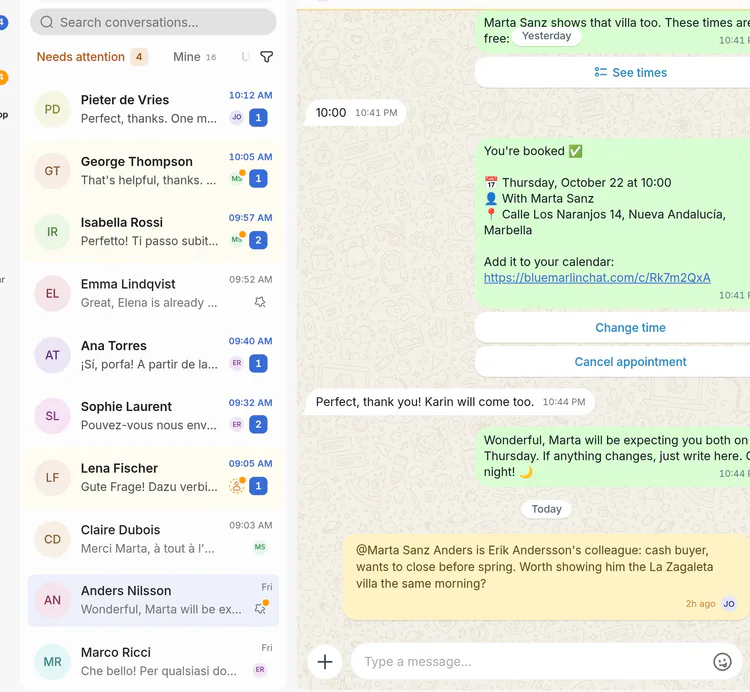Click unassigned person icon on Lena Fischer

pyautogui.click(x=237, y=486)
